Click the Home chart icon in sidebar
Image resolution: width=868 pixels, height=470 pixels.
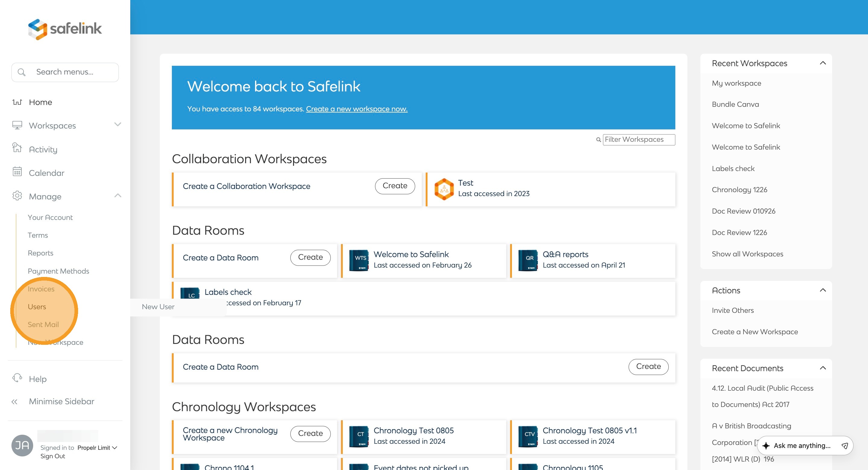(17, 102)
